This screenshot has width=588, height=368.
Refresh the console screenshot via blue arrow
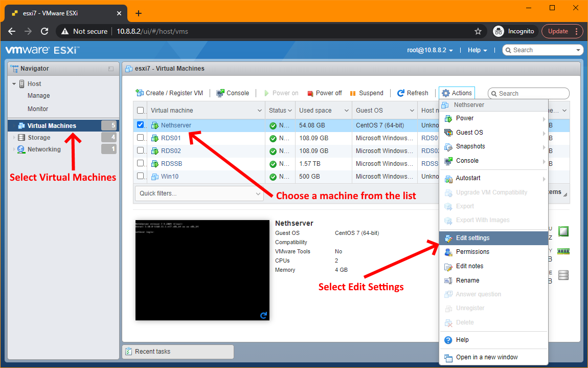264,315
